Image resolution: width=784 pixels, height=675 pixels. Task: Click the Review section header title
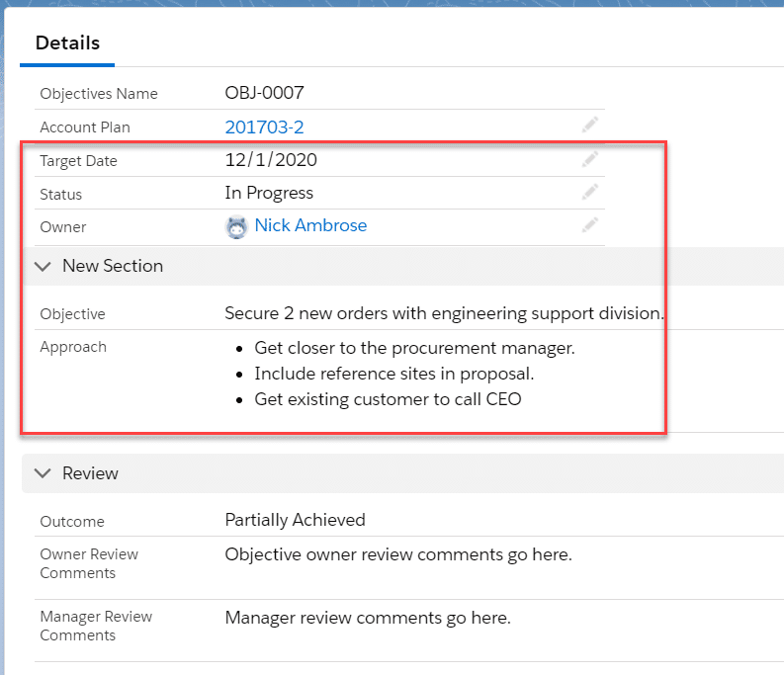pyautogui.click(x=90, y=473)
